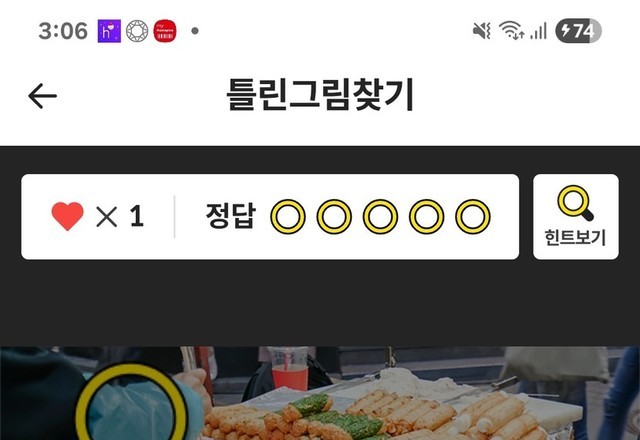640x440 pixels.
Task: Tap the 틀린그림찾기 page title
Action: click(320, 95)
